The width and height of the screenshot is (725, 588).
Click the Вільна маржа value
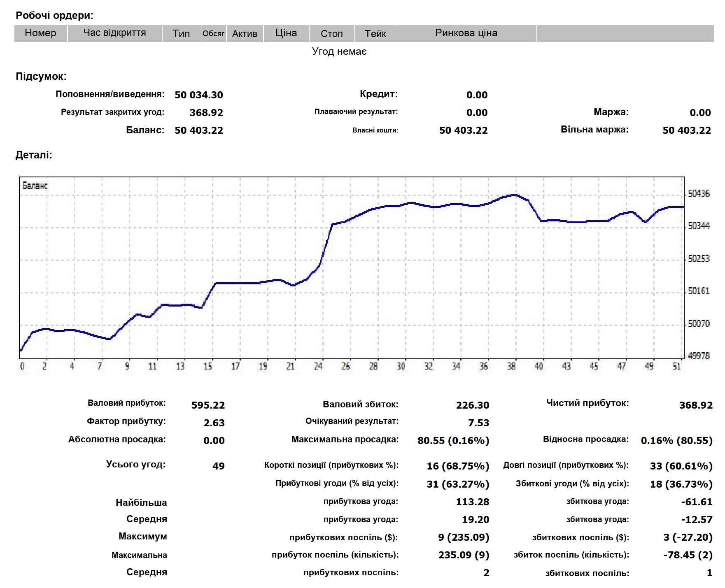click(687, 130)
